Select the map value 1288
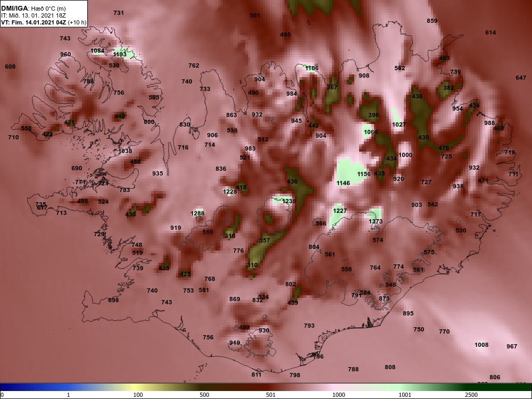Screen dimensions: 532x399 point(197,213)
